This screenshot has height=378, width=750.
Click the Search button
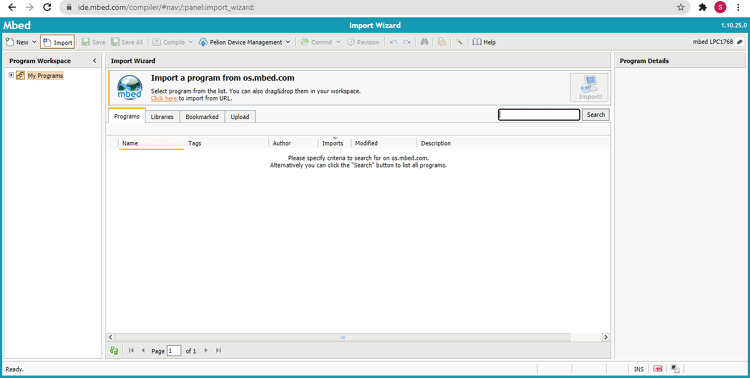596,115
